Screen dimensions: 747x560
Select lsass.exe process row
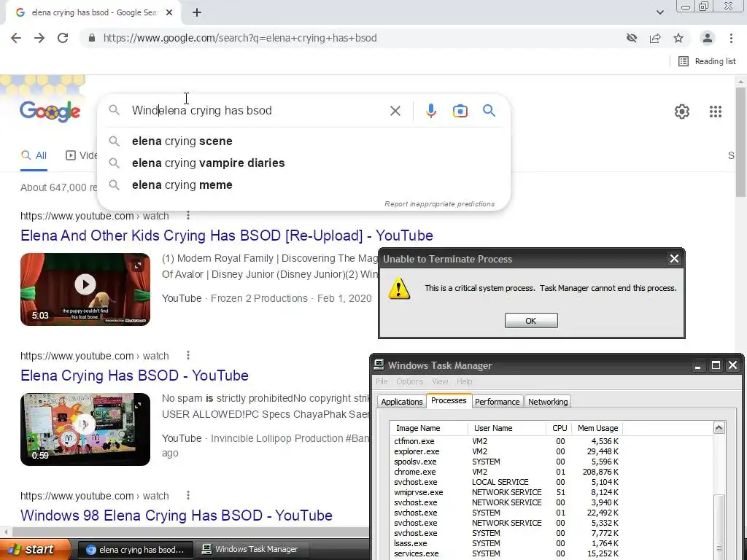(506, 543)
